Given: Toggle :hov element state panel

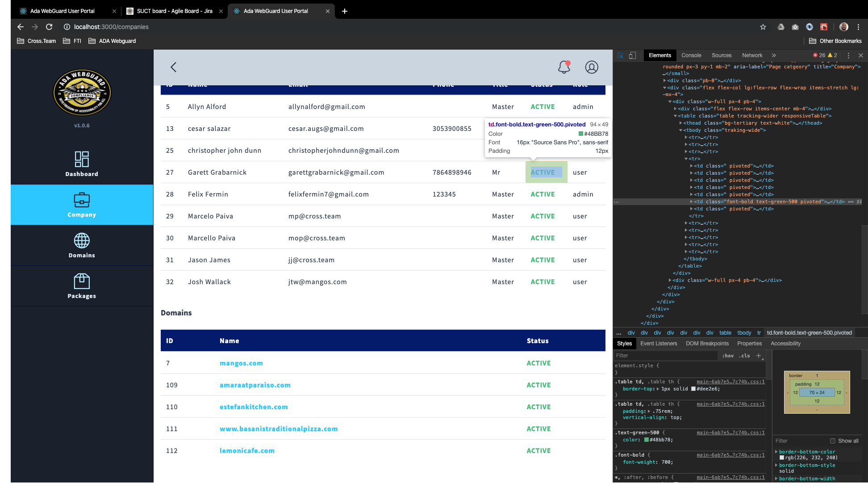Looking at the screenshot, I should pos(728,356).
